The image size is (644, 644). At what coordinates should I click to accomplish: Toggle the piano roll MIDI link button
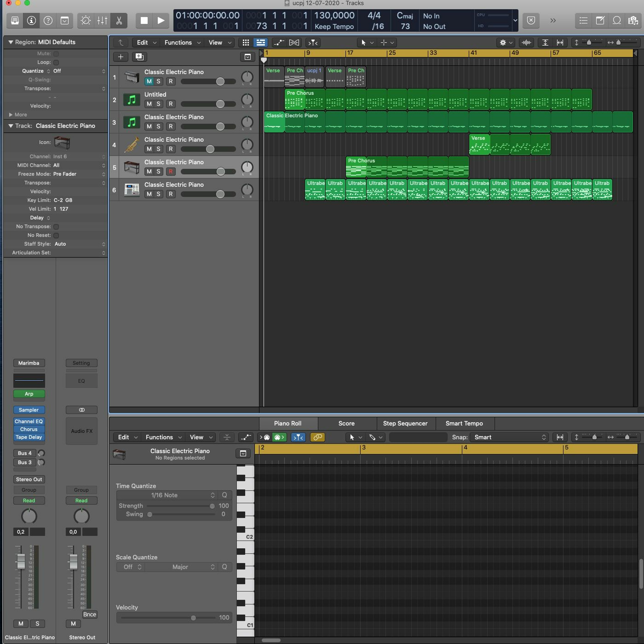tap(317, 437)
